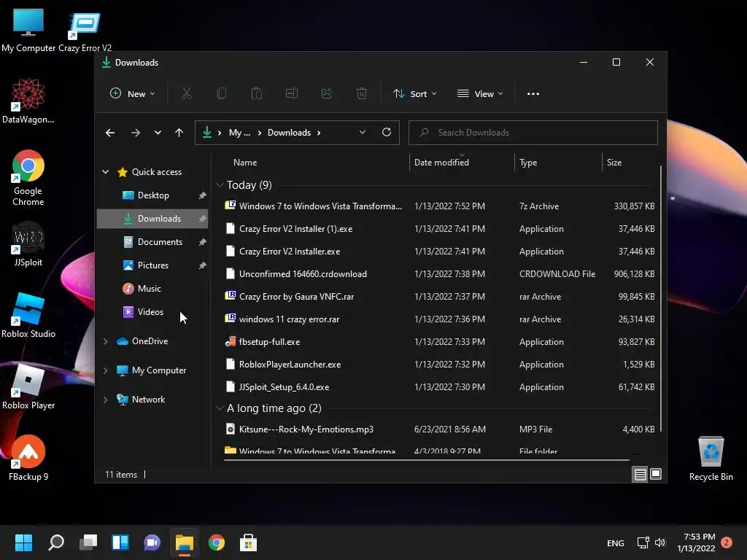
Task: Expand OneDrive tree node
Action: click(105, 341)
